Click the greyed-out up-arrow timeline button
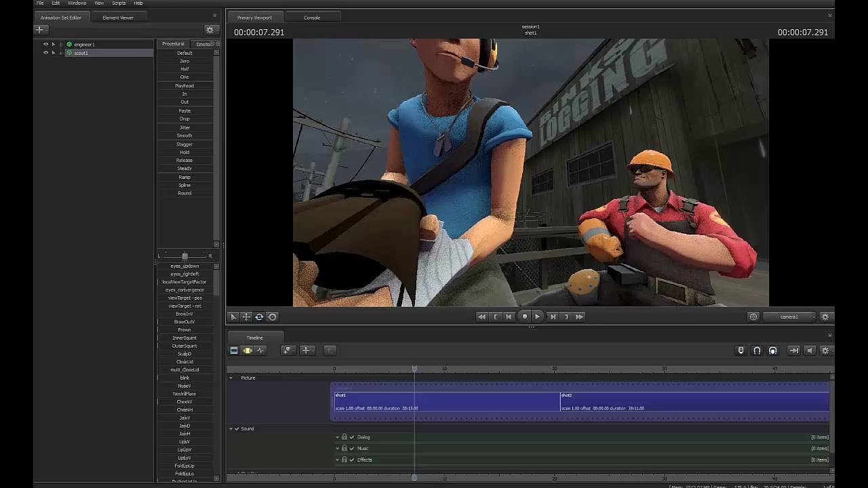 point(329,350)
